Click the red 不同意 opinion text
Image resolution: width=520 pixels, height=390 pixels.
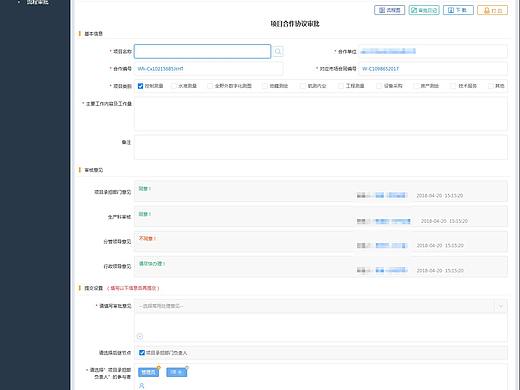pos(147,238)
